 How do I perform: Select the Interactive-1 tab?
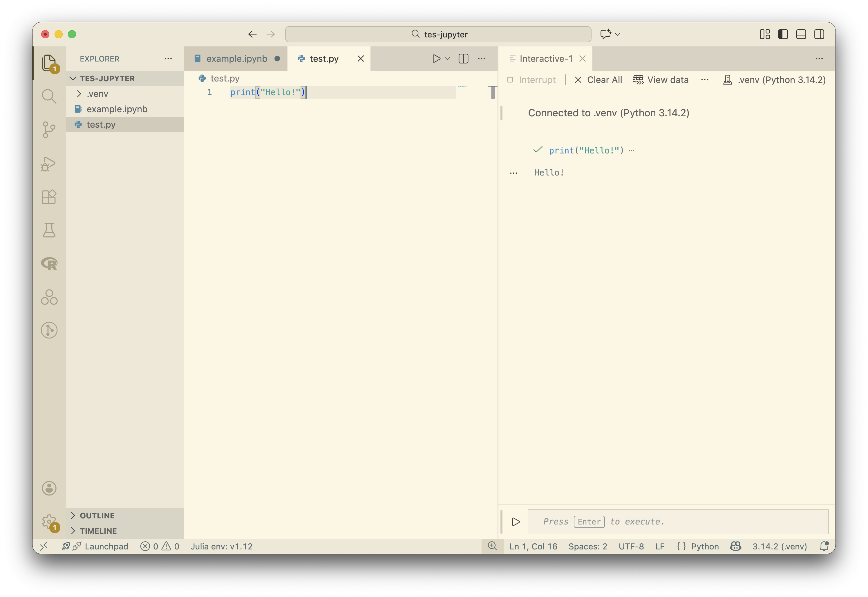click(x=546, y=59)
